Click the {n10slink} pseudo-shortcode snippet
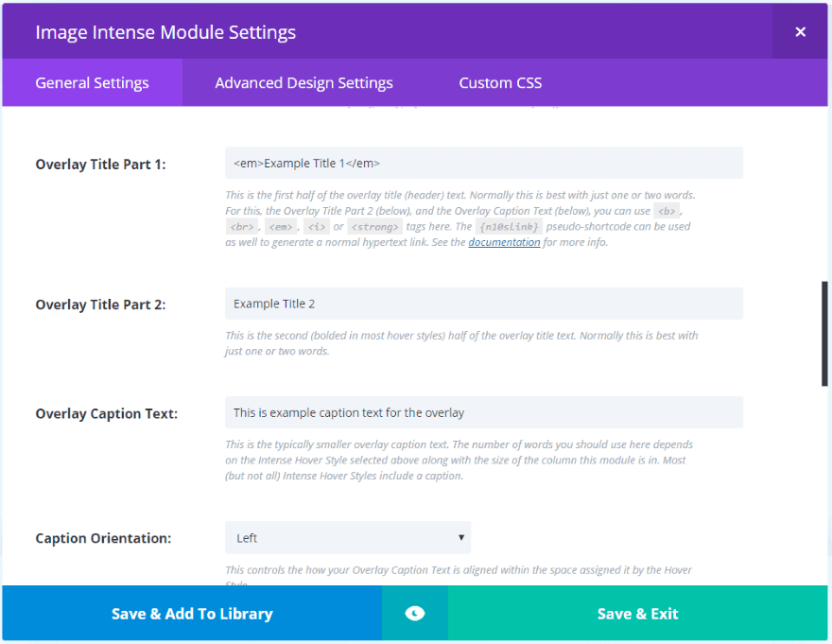This screenshot has width=832, height=644. [x=509, y=227]
